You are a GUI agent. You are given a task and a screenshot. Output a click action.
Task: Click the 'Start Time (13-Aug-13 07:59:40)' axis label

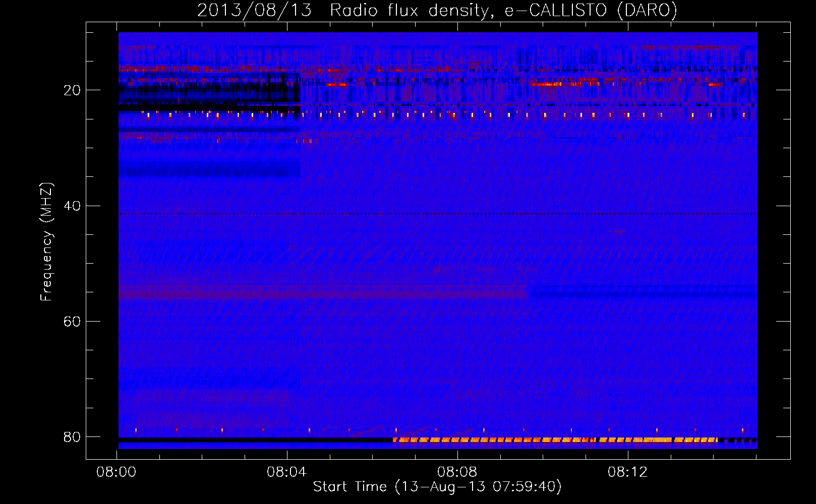coord(437,487)
